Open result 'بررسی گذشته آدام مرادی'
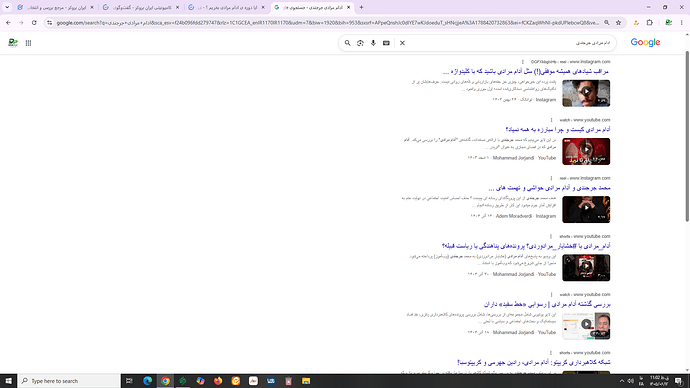The height and width of the screenshot is (388, 690). (x=547, y=304)
